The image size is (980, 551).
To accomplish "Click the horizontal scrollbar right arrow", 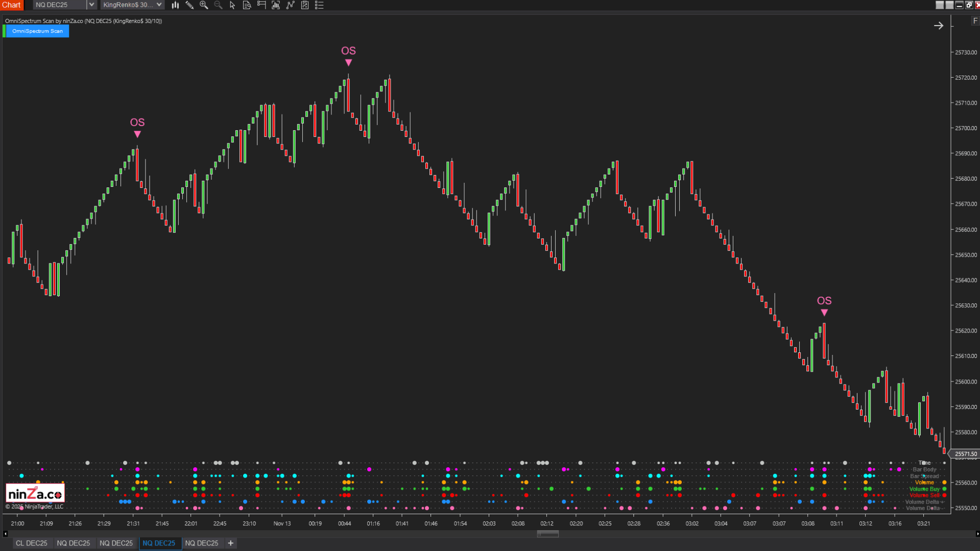I will coord(977,534).
